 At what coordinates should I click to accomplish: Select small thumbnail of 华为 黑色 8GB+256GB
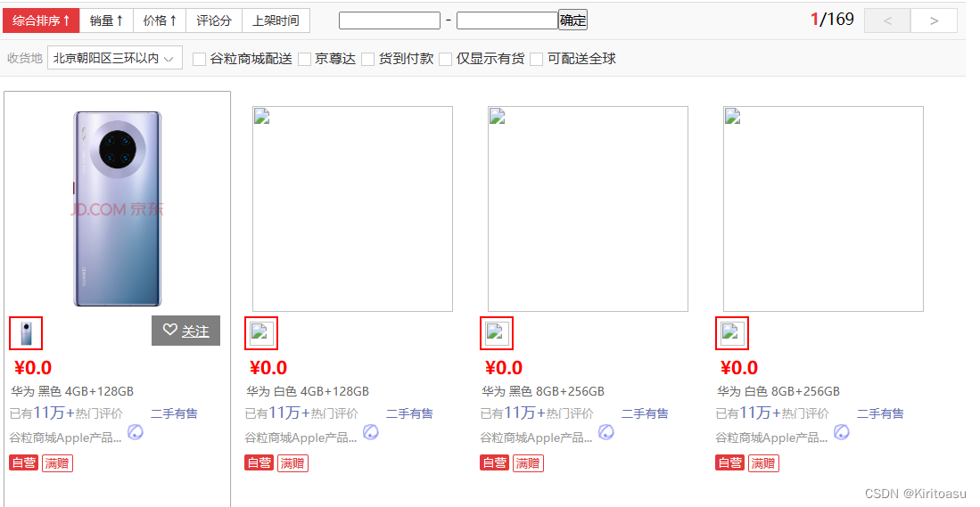tap(497, 332)
